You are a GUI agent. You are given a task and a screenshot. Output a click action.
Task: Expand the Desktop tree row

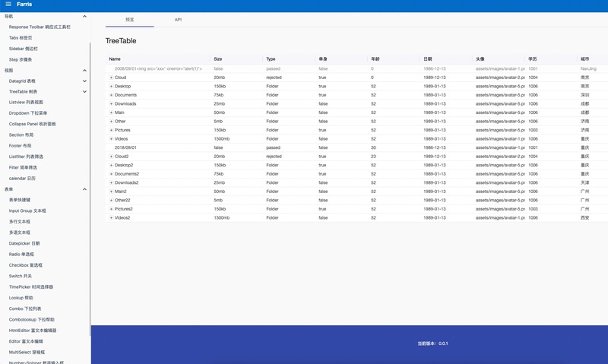(111, 86)
